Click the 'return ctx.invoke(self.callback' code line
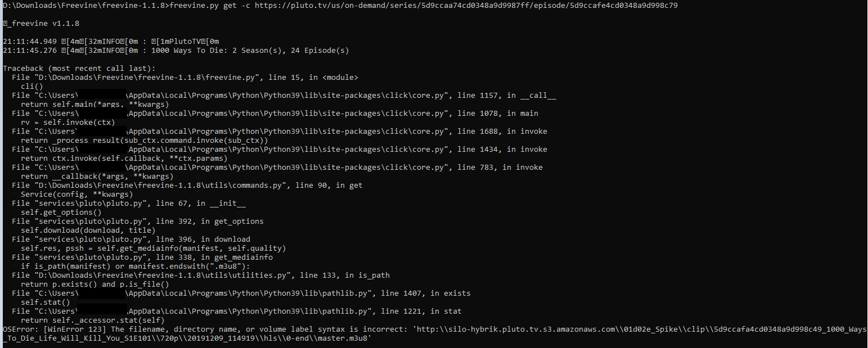This screenshot has width=868, height=348. coord(124,158)
